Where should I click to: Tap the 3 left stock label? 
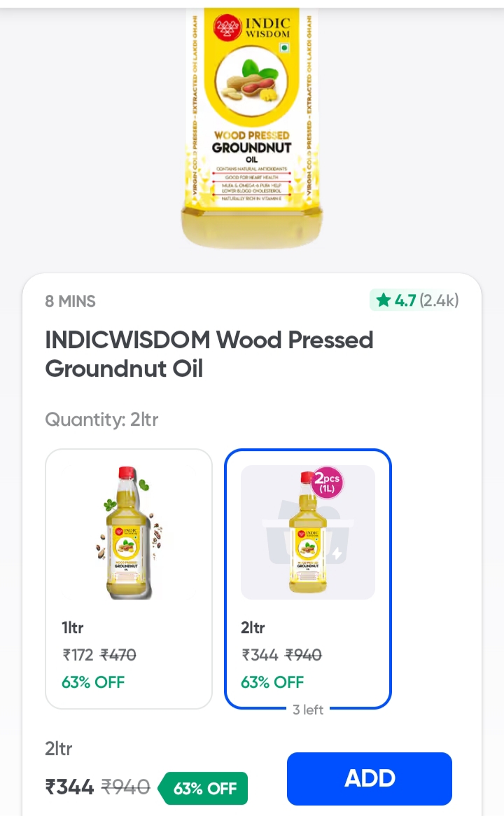[x=308, y=710]
